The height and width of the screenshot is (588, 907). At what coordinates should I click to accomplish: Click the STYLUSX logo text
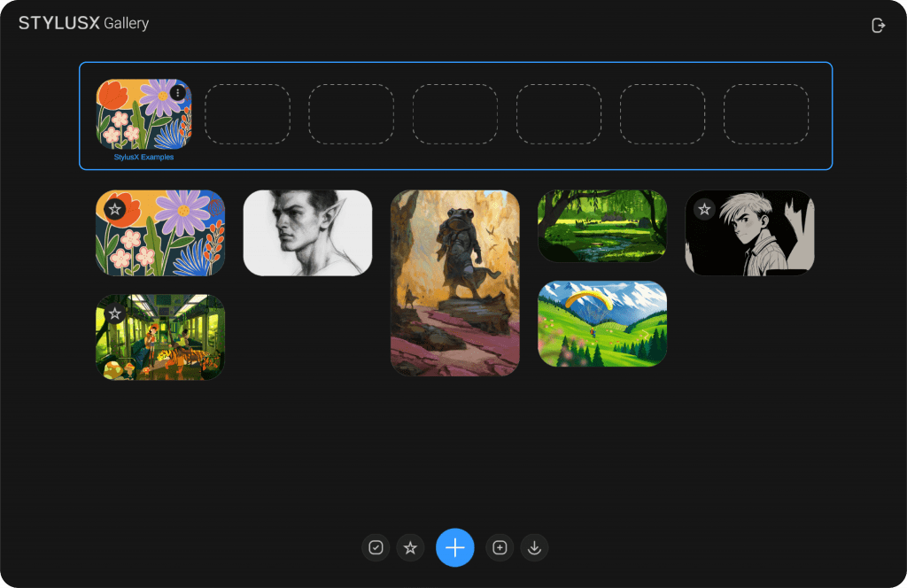[x=59, y=23]
